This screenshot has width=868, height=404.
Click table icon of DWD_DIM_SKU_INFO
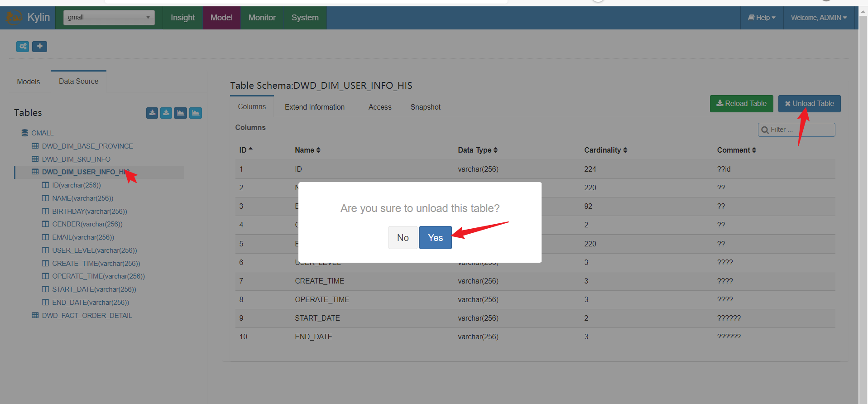pos(35,159)
